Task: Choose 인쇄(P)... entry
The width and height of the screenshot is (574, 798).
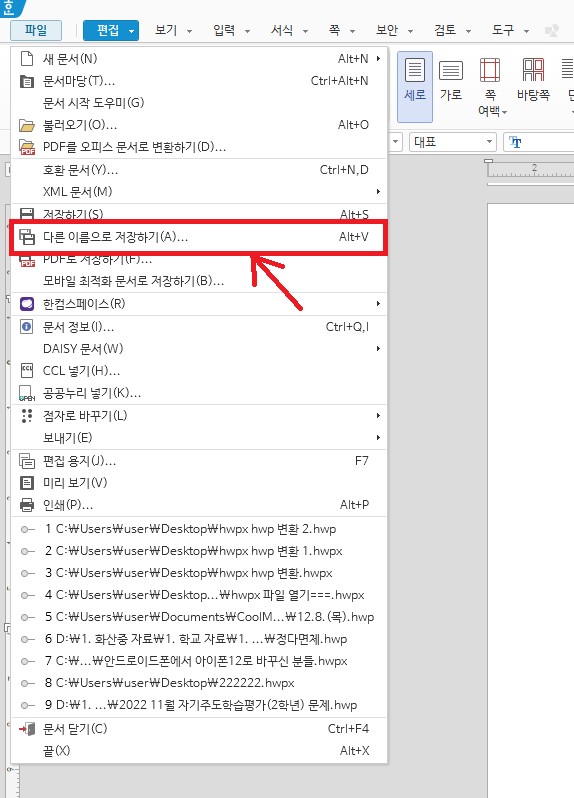Action: click(199, 505)
